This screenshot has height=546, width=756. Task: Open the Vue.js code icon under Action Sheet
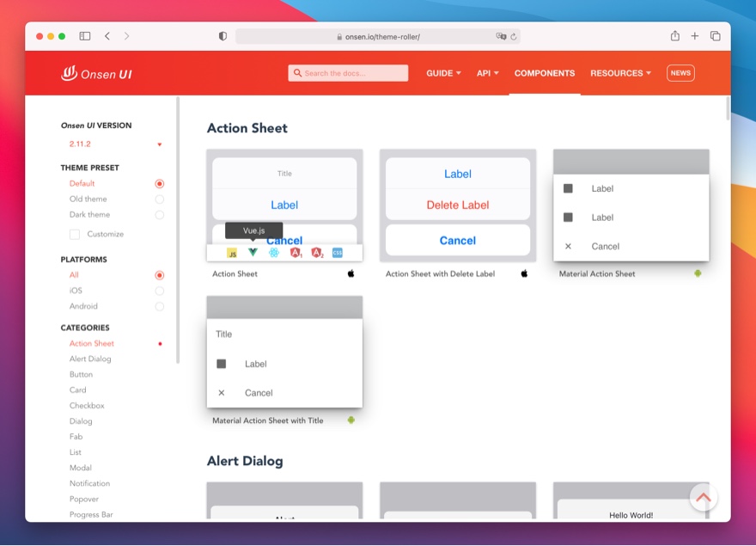point(253,252)
